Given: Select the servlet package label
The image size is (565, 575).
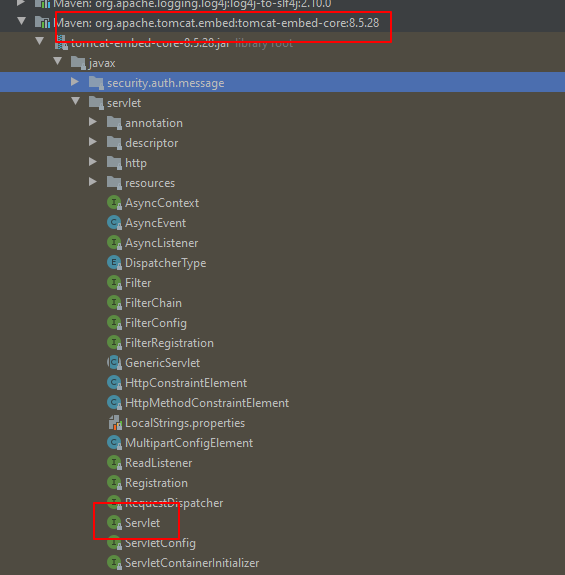Looking at the screenshot, I should click(124, 103).
